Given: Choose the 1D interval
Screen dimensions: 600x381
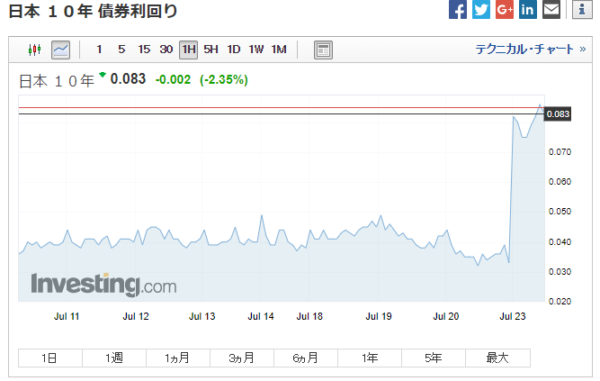Looking at the screenshot, I should [234, 49].
